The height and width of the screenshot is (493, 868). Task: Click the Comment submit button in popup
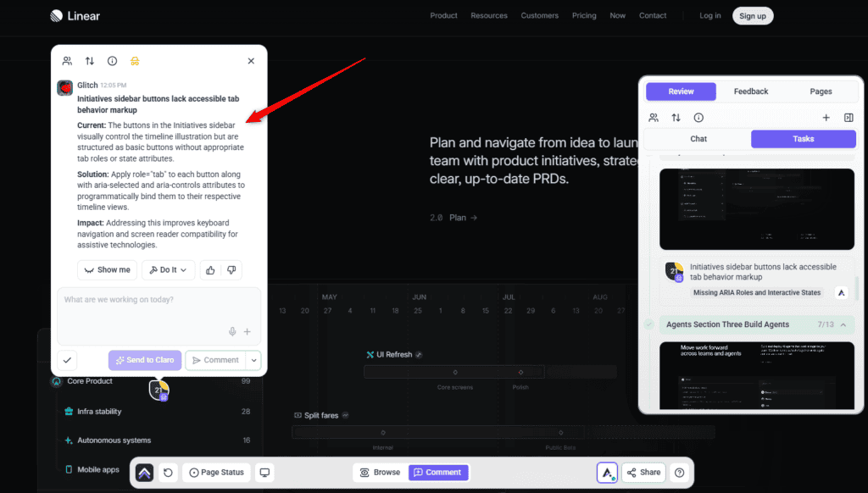tap(216, 360)
